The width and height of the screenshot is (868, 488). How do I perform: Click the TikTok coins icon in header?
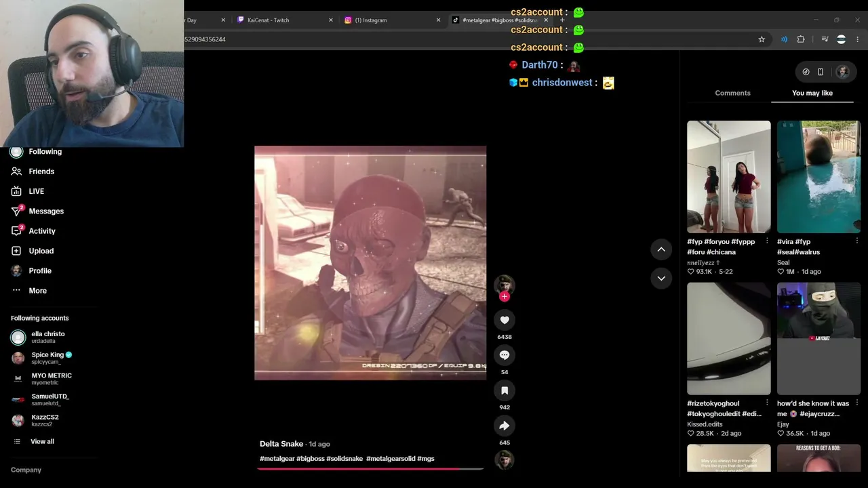(806, 72)
